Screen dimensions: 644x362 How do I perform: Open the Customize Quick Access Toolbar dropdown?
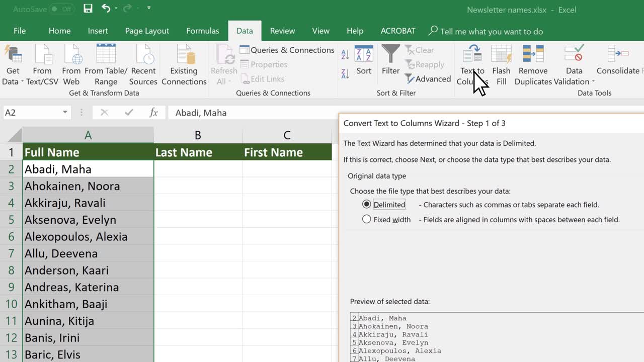pos(149,9)
